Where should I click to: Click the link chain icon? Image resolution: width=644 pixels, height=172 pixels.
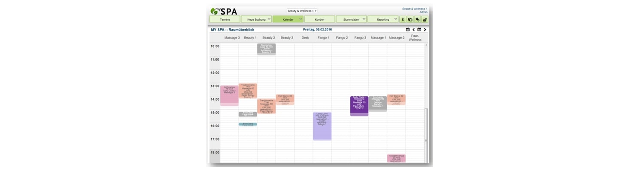tap(417, 19)
